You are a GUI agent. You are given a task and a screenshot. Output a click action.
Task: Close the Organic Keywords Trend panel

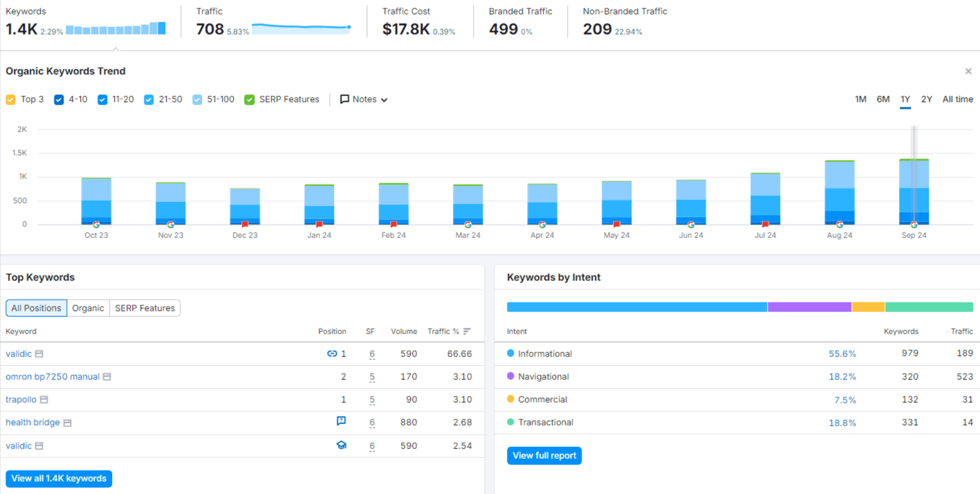coord(968,71)
